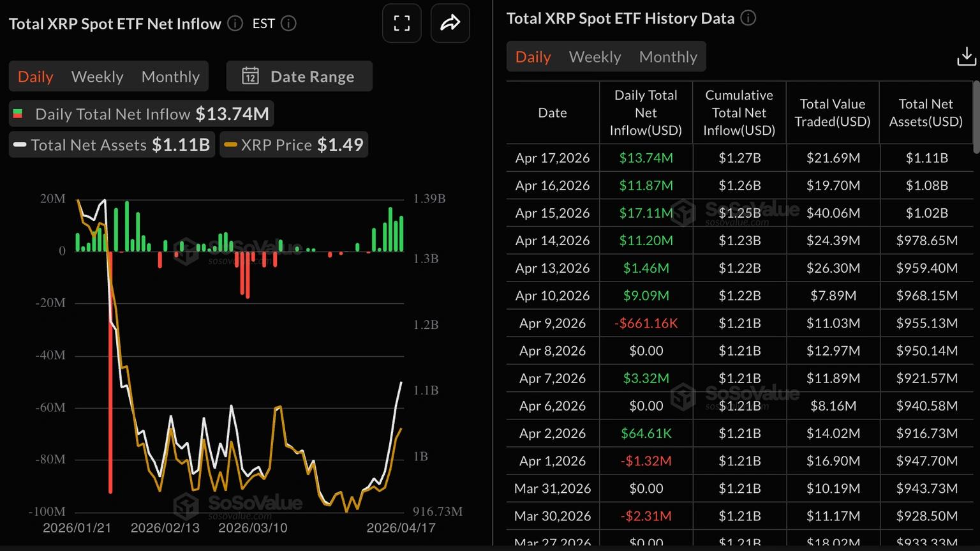The height and width of the screenshot is (551, 980).
Task: Select Daily tab in history table
Action: tap(533, 57)
